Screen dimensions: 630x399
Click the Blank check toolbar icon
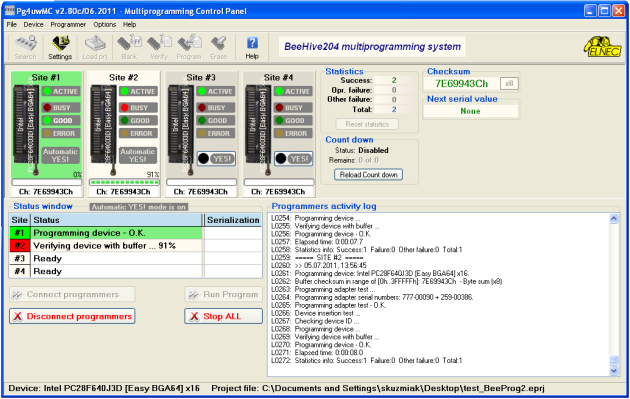click(x=129, y=47)
